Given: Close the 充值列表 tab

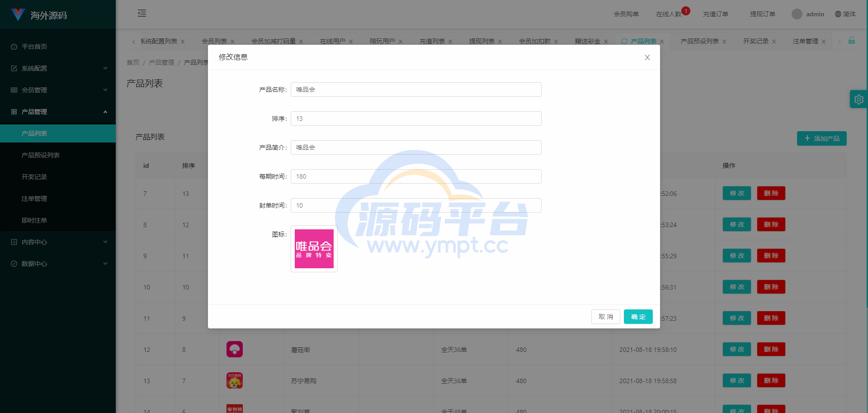Looking at the screenshot, I should click(x=450, y=42).
